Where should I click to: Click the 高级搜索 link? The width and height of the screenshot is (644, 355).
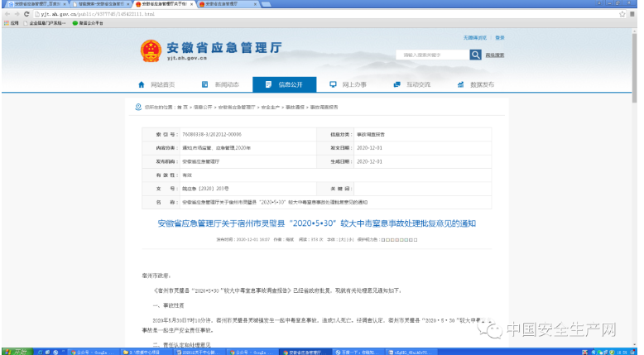(x=495, y=55)
